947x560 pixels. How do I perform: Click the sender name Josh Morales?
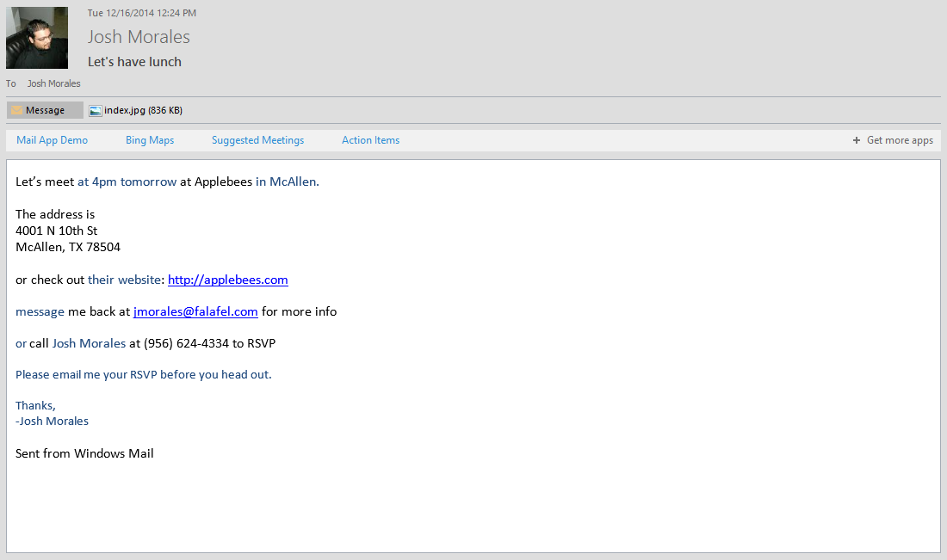click(x=139, y=37)
